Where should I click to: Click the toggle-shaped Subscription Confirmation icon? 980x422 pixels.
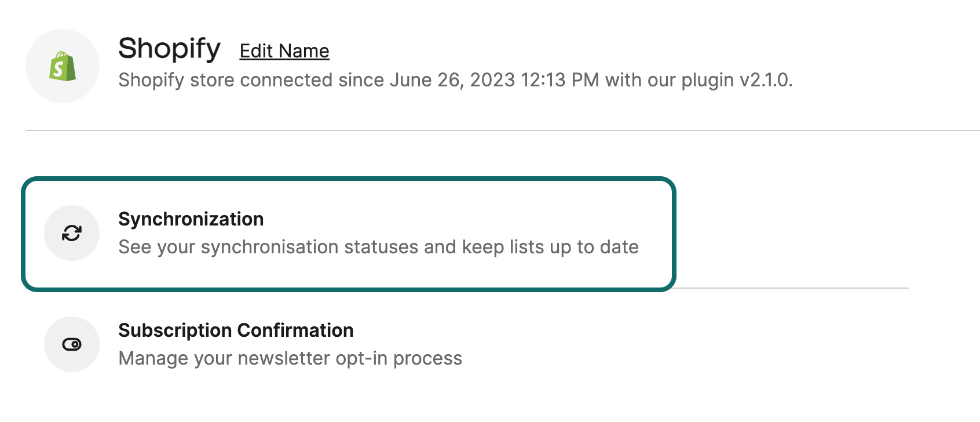(x=72, y=344)
